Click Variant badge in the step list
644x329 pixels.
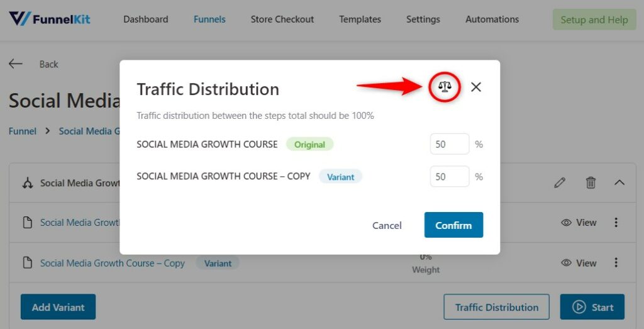(x=218, y=264)
